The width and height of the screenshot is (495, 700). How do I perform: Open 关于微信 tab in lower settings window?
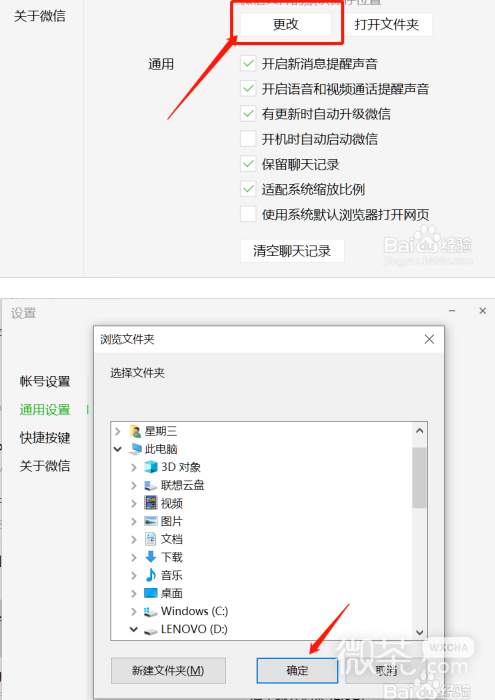click(45, 466)
